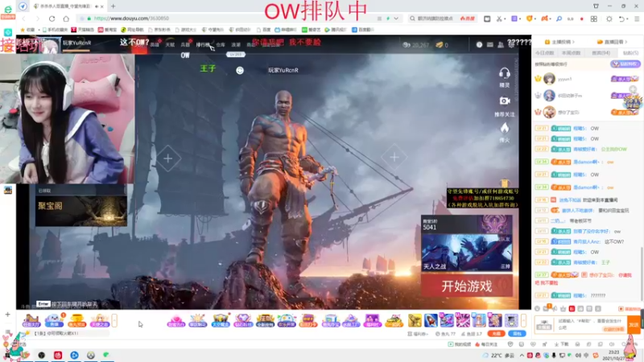Viewport: 644px width, 362px height.
Task: Select the 天赋 game menu tab
Action: (170, 45)
